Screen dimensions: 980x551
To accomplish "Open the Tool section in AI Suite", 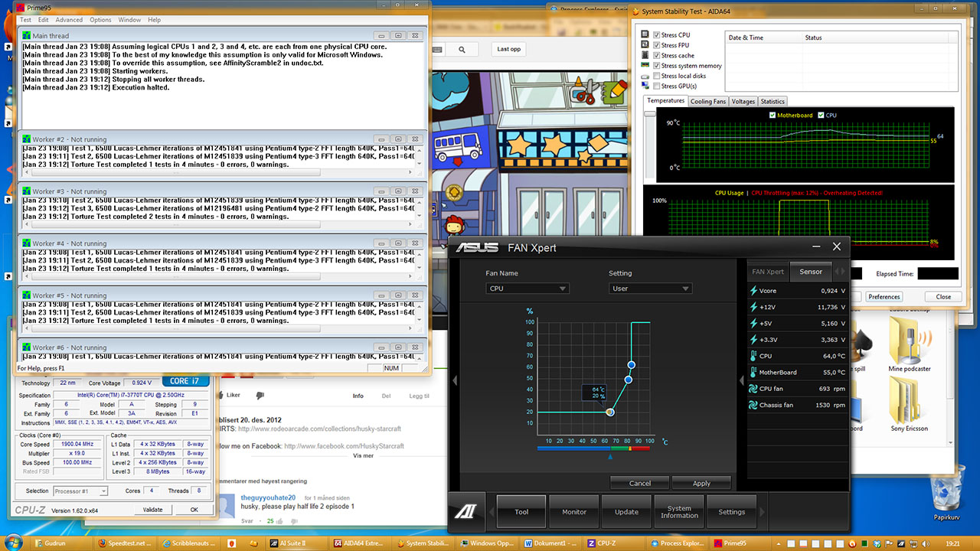I will click(x=522, y=512).
